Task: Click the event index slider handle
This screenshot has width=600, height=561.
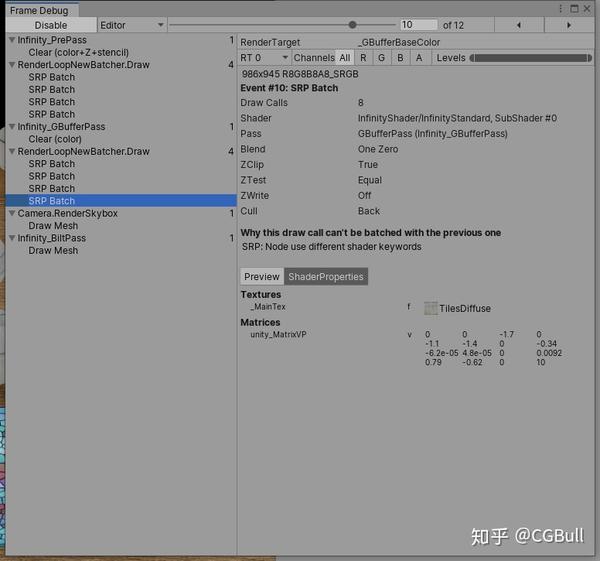Action: pos(352,25)
